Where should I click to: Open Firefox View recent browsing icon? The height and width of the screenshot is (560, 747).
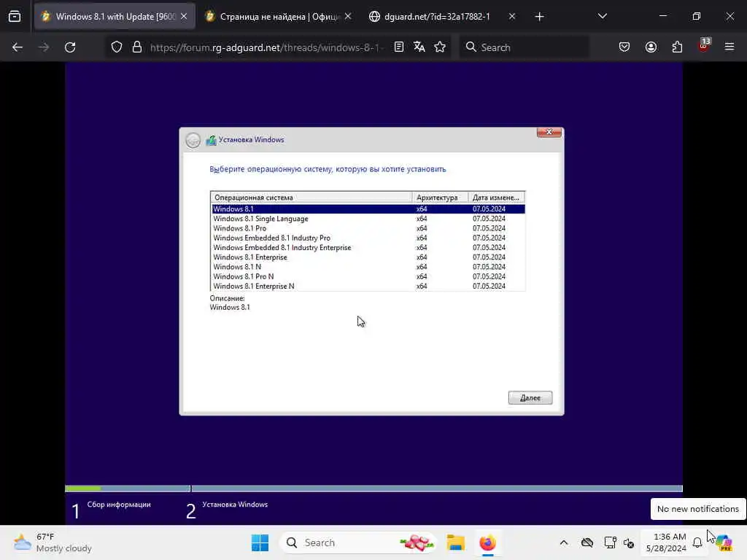click(x=15, y=17)
